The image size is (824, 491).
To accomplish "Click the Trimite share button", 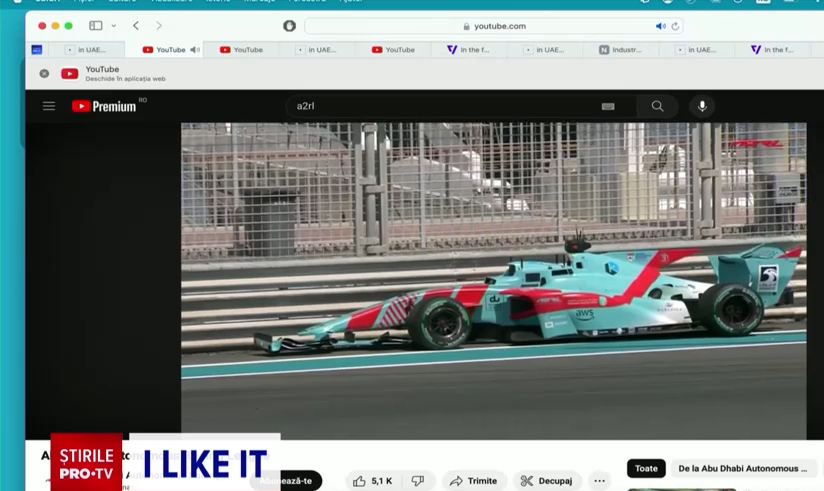I will coord(474,481).
